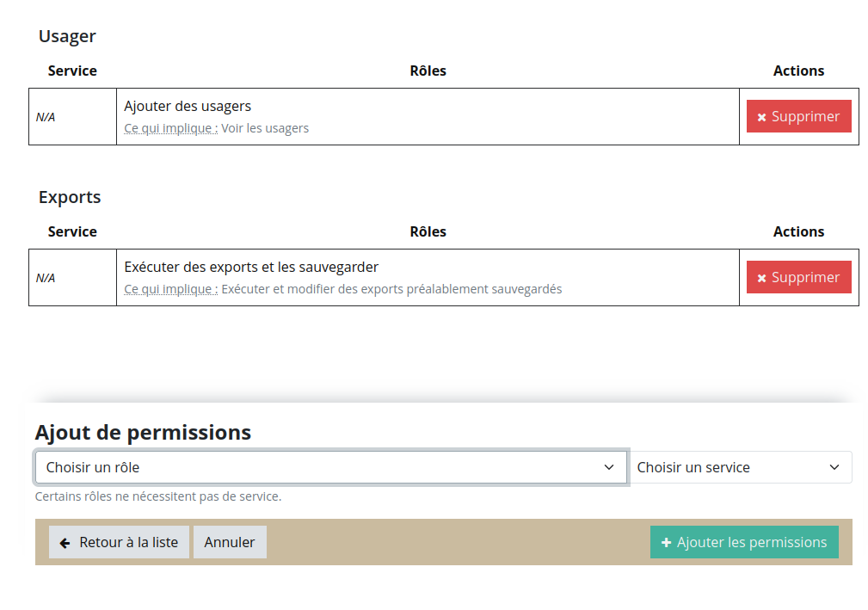This screenshot has width=868, height=610.
Task: Select 'Exécuter des exports et les sauvegarder' text
Action: pos(251,267)
